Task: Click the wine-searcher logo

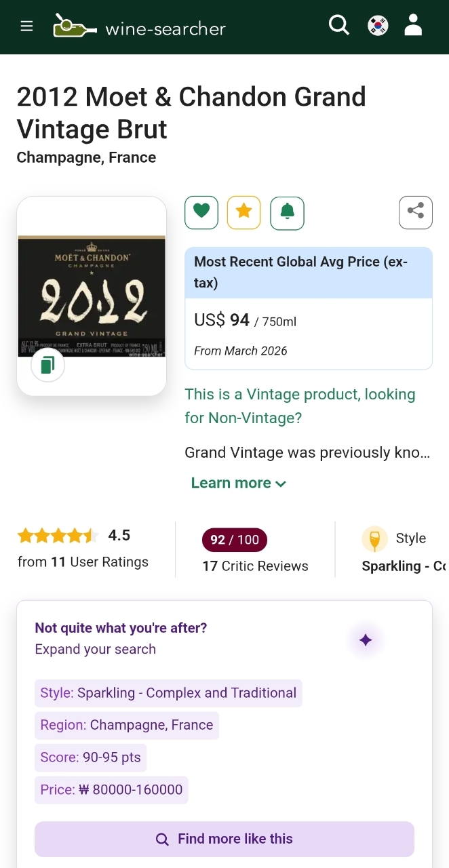Action: pyautogui.click(x=140, y=27)
